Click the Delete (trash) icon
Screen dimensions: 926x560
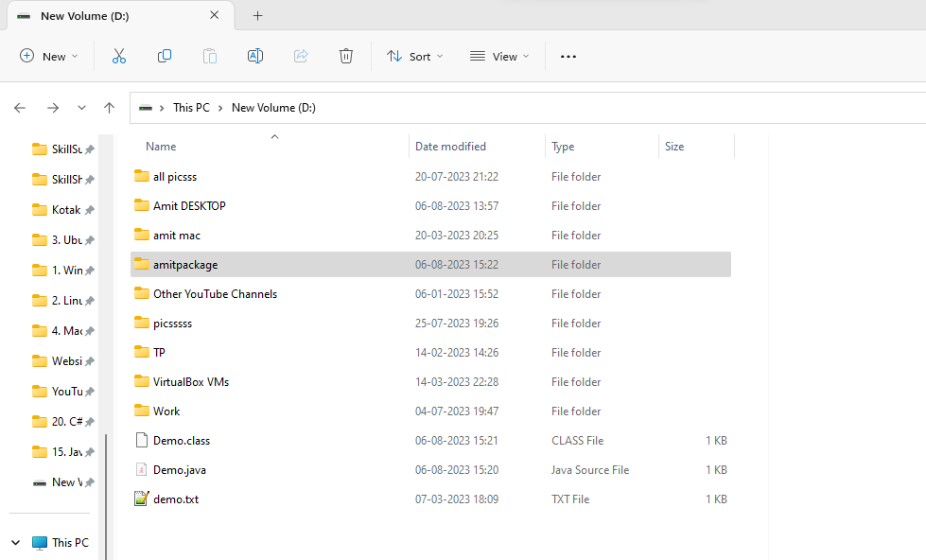point(346,56)
